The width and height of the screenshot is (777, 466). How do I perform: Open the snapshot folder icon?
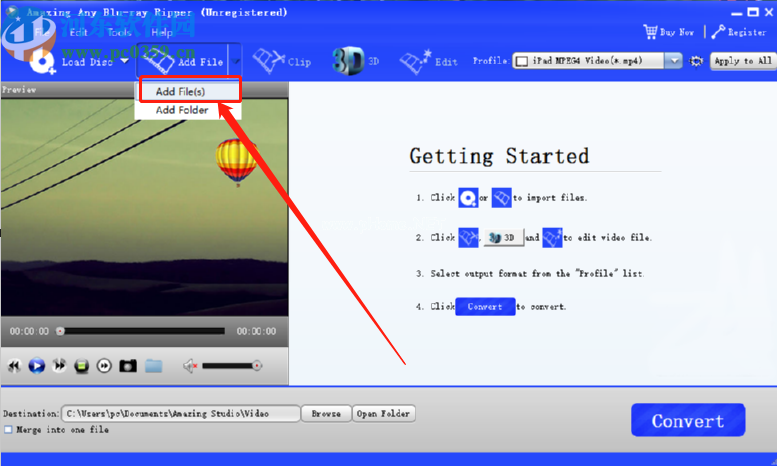click(x=153, y=366)
